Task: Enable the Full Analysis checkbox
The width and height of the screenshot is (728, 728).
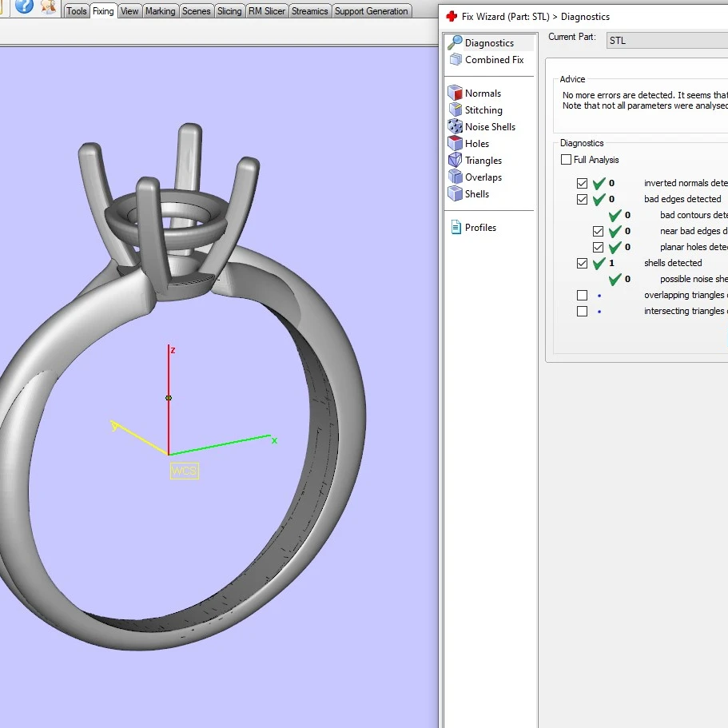Action: click(566, 160)
